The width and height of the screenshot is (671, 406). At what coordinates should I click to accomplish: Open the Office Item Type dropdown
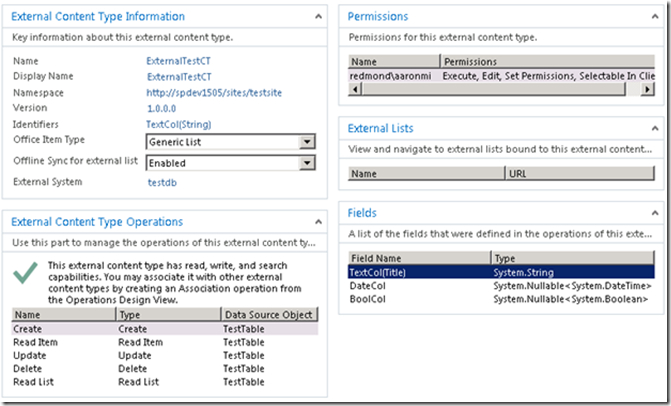point(307,142)
